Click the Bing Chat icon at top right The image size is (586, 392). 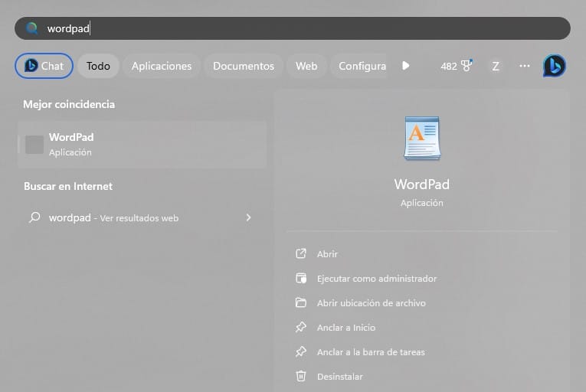pyautogui.click(x=554, y=66)
